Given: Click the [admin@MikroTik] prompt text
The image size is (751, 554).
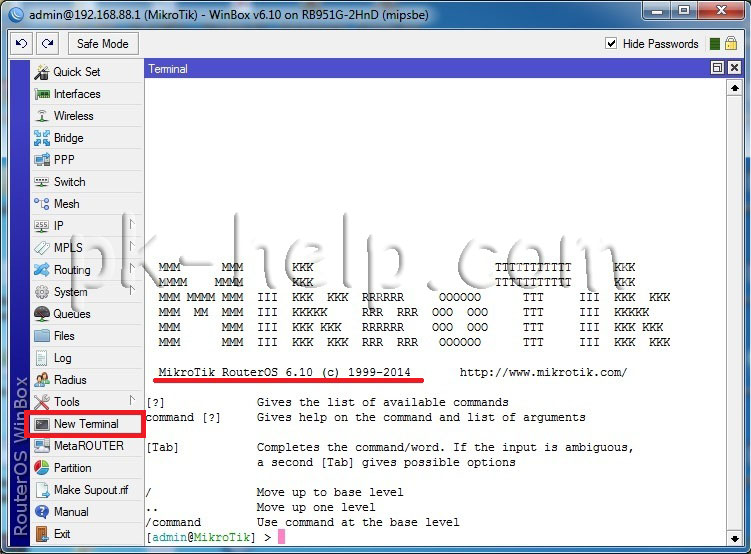Looking at the screenshot, I should click(x=201, y=537).
